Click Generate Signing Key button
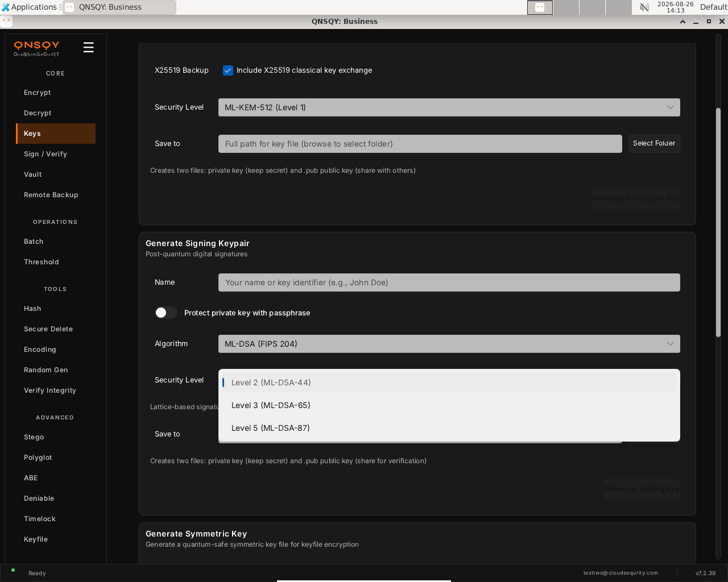The image size is (728, 582). point(642,489)
